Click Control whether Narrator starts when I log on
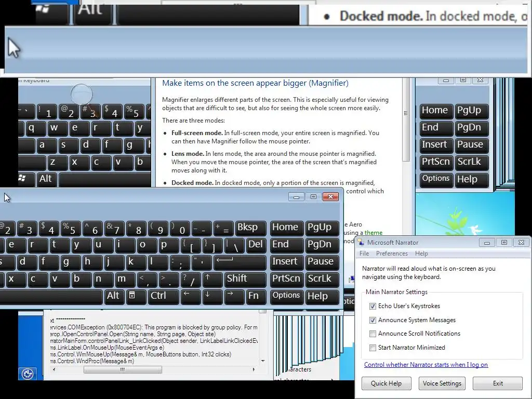This screenshot has width=532, height=399. point(426,365)
